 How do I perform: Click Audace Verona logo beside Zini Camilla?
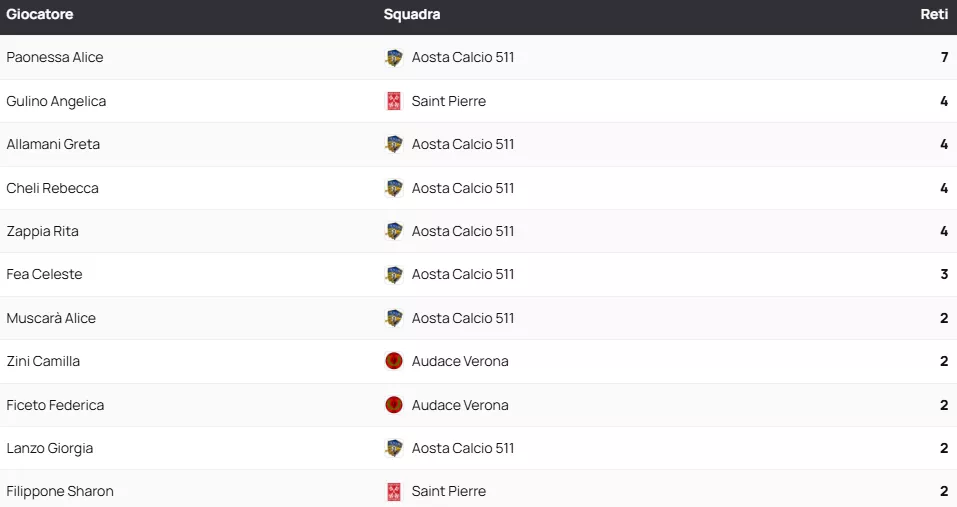(394, 361)
